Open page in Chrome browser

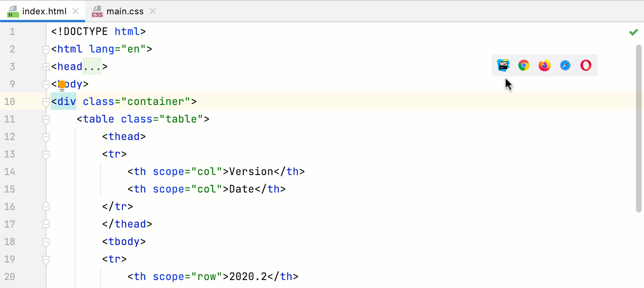[x=524, y=65]
